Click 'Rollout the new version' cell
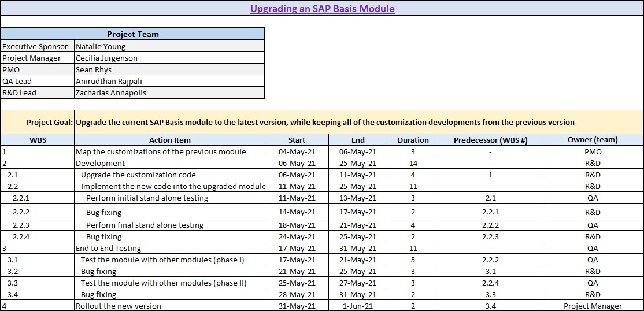The width and height of the screenshot is (644, 311). click(169, 306)
